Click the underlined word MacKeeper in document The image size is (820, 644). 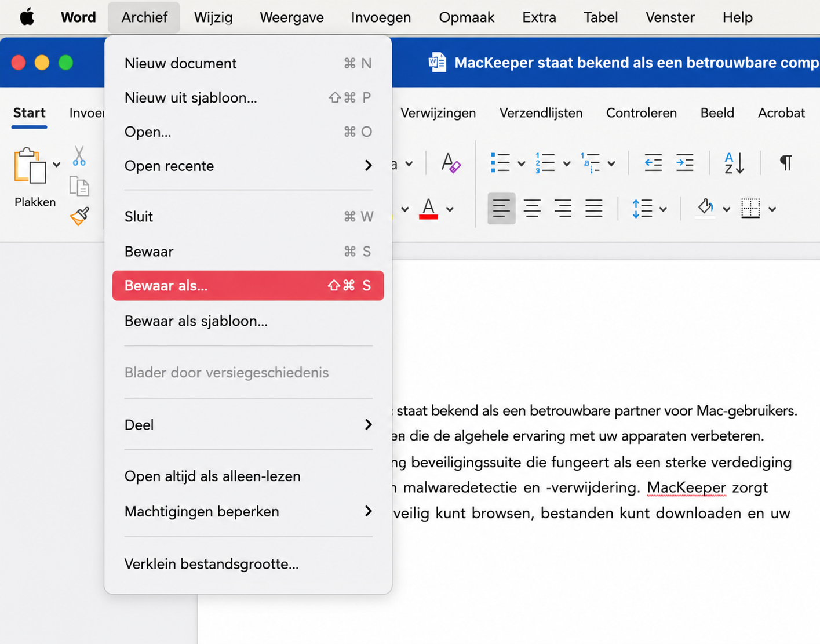click(x=686, y=487)
